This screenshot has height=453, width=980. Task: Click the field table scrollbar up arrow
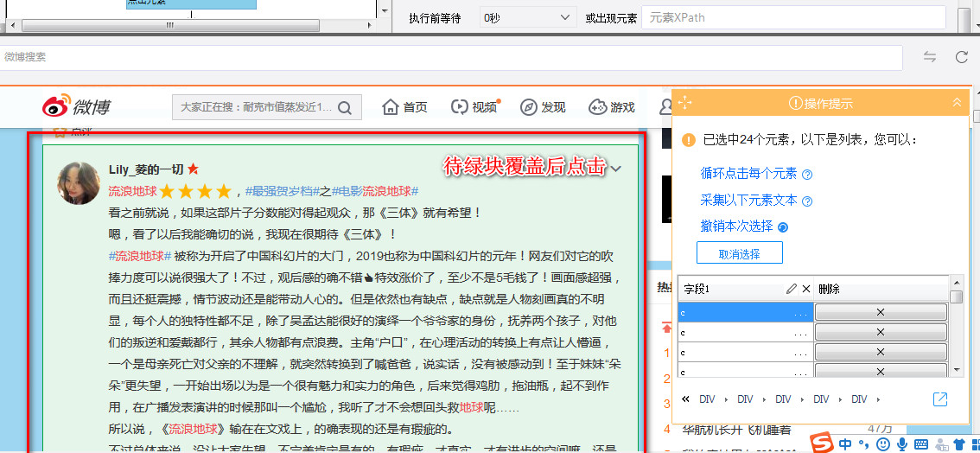[956, 281]
